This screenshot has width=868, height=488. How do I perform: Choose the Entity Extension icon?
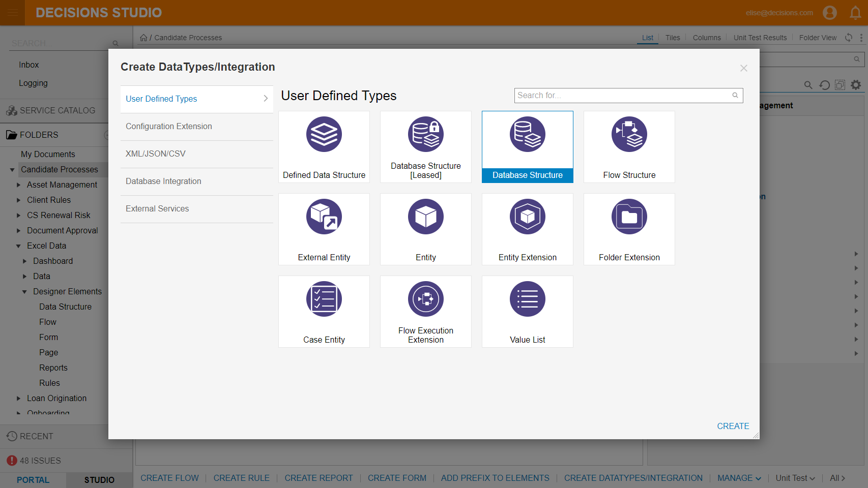(528, 217)
